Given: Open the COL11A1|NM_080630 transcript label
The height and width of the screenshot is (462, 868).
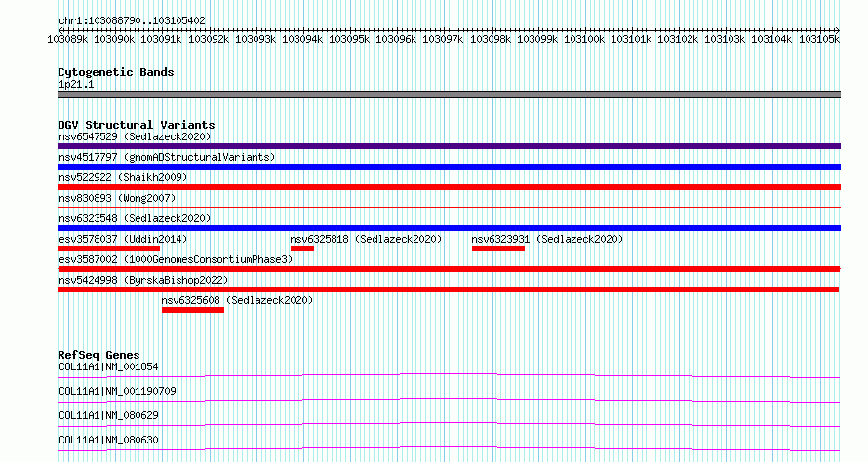Looking at the screenshot, I should (108, 440).
